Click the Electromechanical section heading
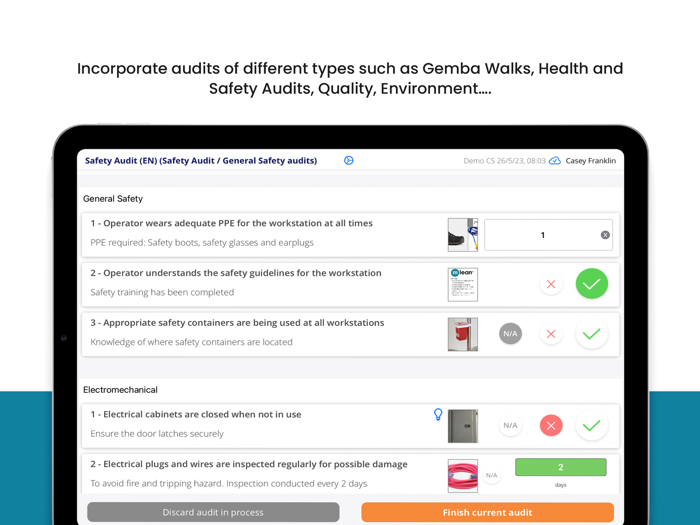This screenshot has height=525, width=700. coord(120,390)
